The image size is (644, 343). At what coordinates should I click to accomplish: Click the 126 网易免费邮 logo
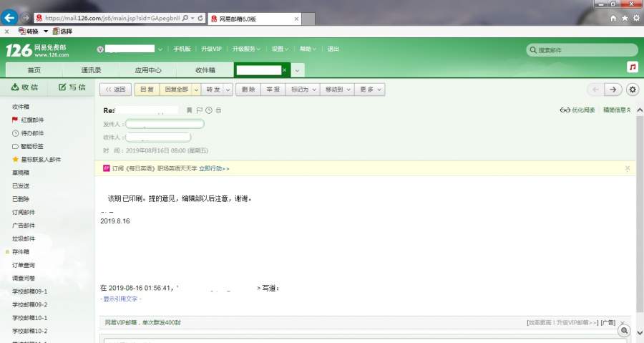[x=37, y=50]
